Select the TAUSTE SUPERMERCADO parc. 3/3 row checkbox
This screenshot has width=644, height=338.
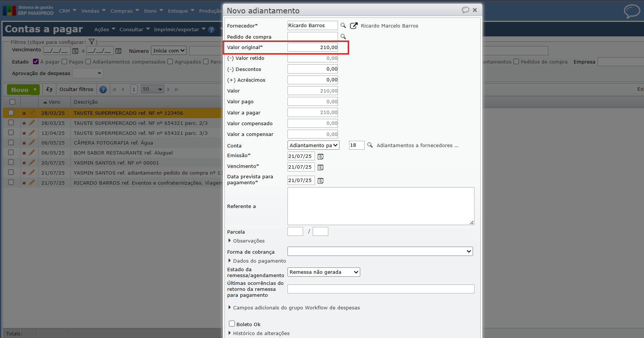click(11, 133)
